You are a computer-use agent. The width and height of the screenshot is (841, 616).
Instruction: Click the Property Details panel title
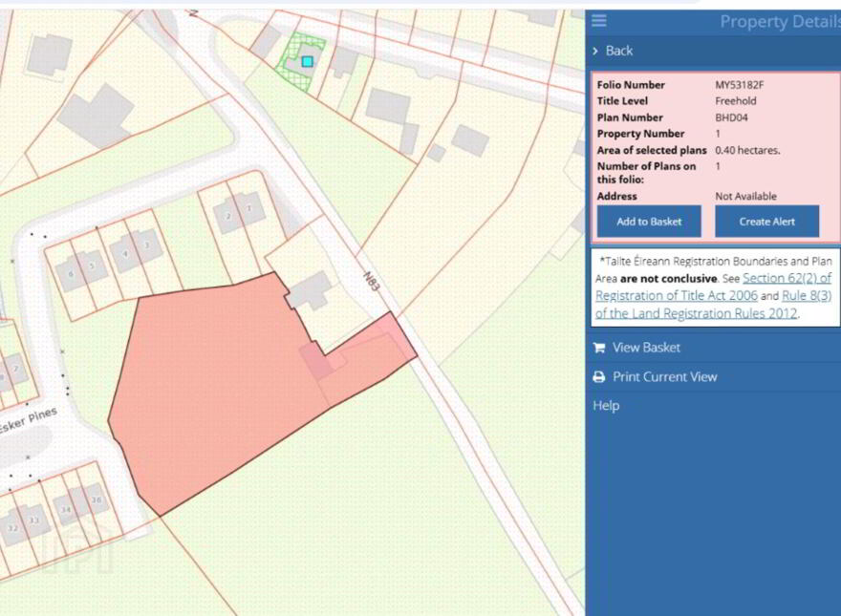click(780, 21)
